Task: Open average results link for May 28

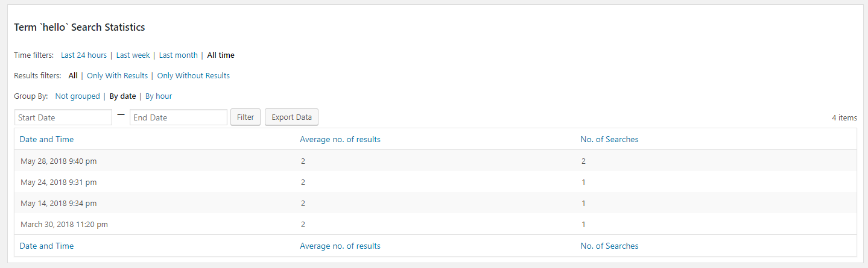Action: (303, 161)
